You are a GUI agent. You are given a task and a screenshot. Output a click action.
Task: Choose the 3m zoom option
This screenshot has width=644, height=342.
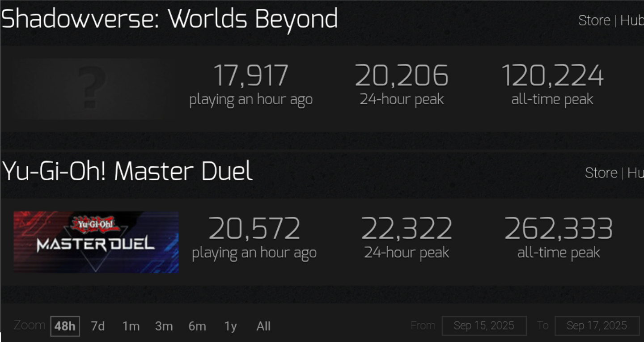point(164,326)
